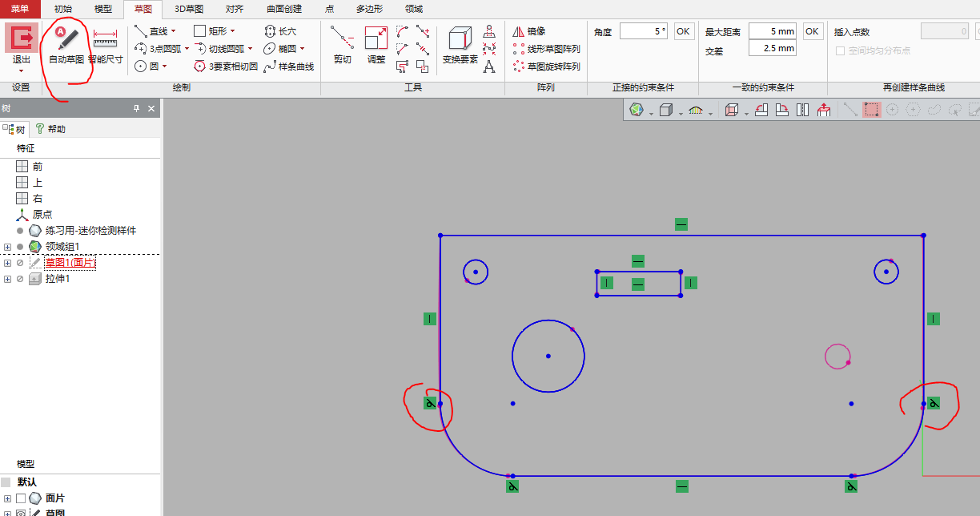Select the 镜像 mirror tool

528,31
